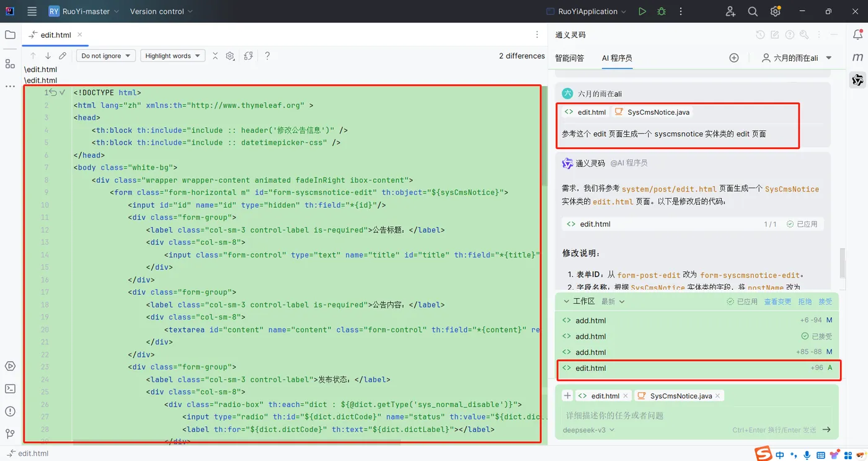Switch to AI 程序员 tab

pyautogui.click(x=617, y=58)
